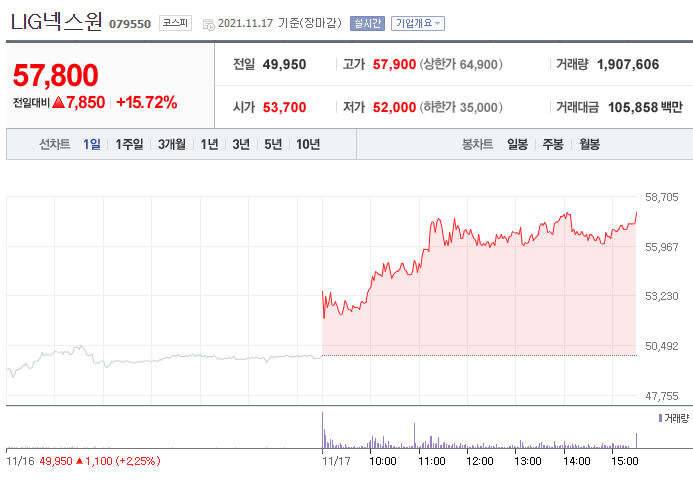Click the +15.72% change rate

coord(146,103)
